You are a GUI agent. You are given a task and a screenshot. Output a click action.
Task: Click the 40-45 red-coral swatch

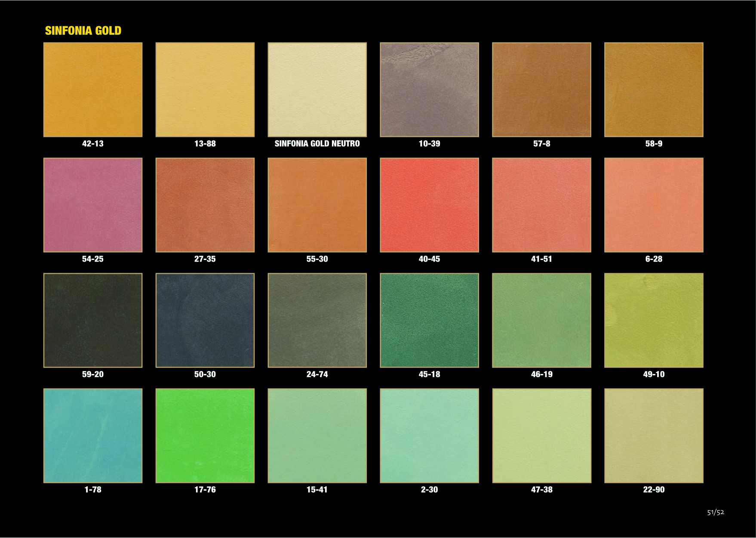click(x=430, y=205)
